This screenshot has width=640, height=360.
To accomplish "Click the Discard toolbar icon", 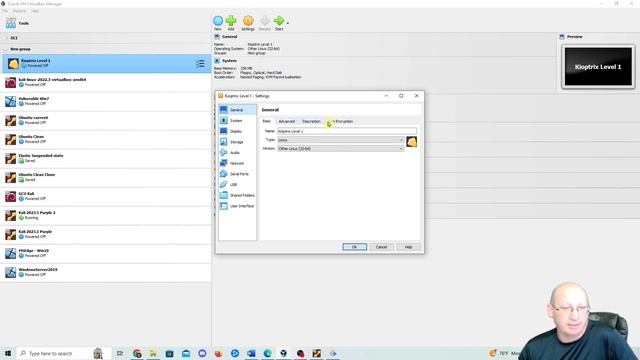I will click(265, 21).
